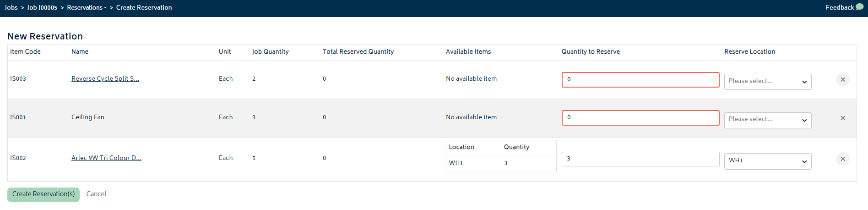Click Total Reserved Quantity column header
Viewport: 868px width, 210px height.
358,51
